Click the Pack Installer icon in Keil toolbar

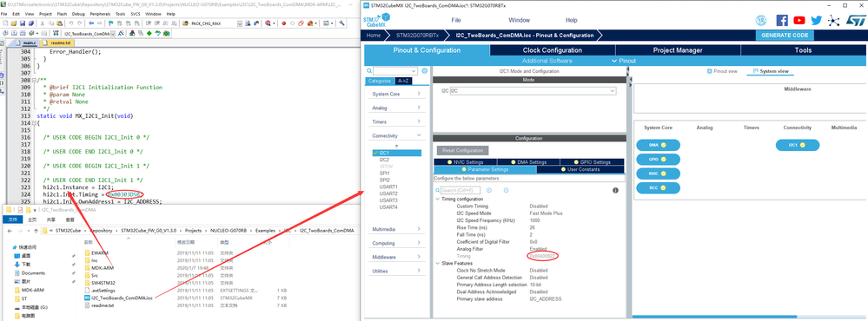coord(167,33)
